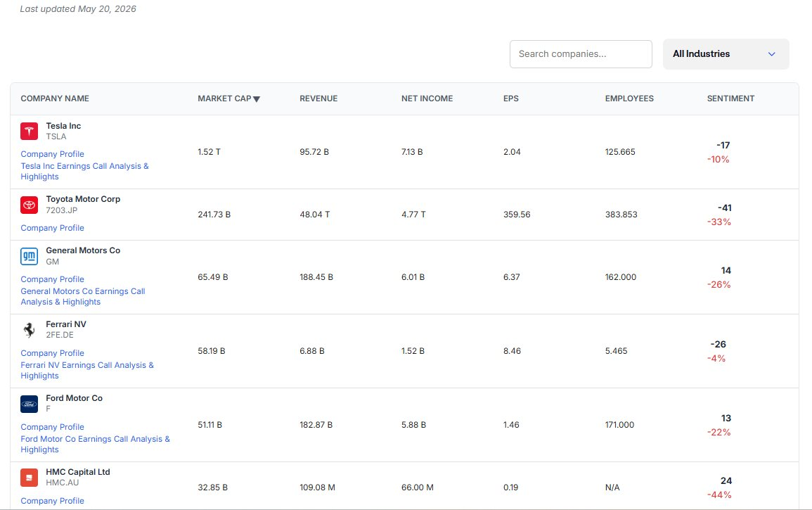Click Tesla market cap 1.52 T
The image size is (812, 510).
click(x=209, y=152)
